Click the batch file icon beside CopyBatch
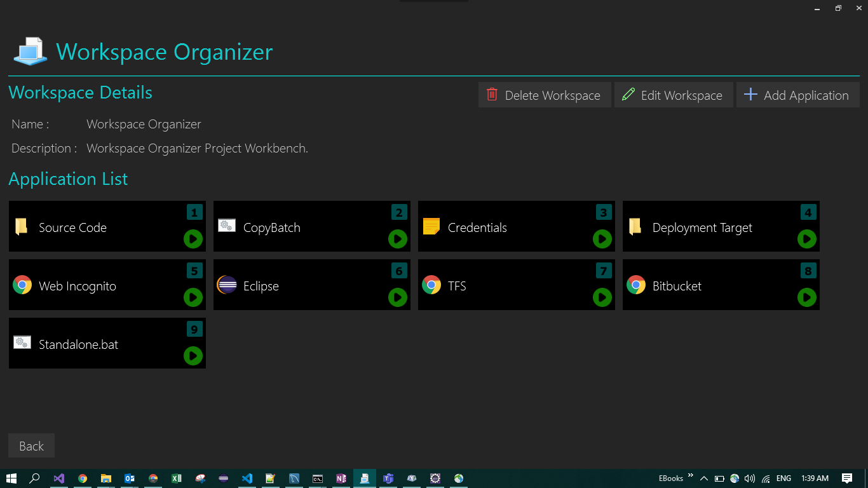868x488 pixels. coord(227,225)
